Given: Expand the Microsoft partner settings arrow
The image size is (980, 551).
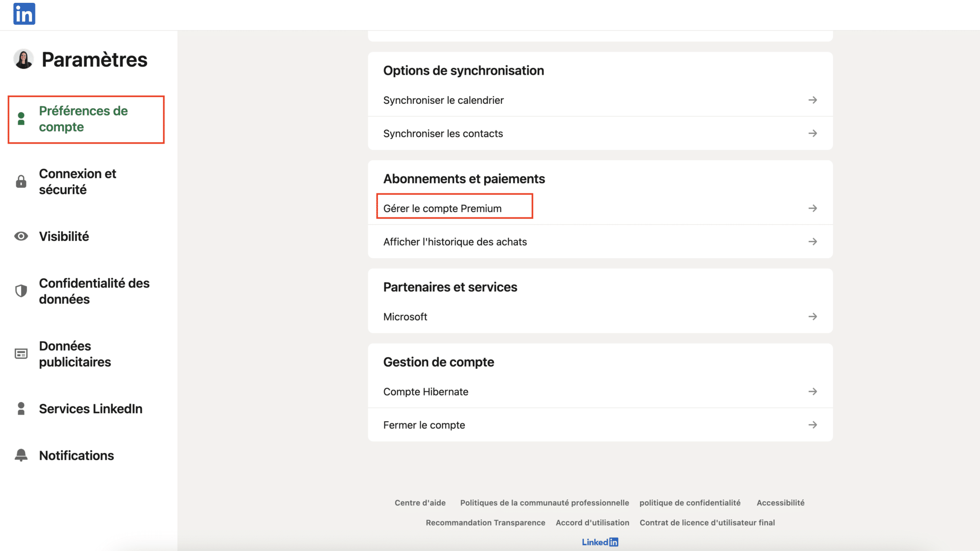Looking at the screenshot, I should tap(813, 316).
